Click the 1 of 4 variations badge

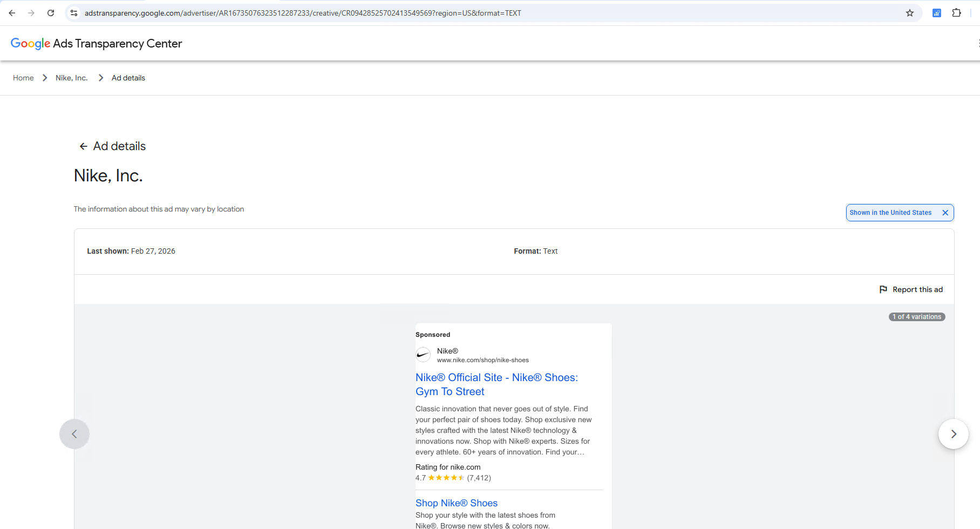[916, 316]
